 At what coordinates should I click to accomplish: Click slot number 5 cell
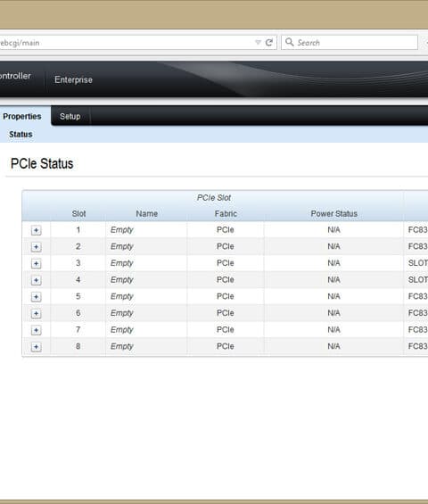tap(78, 296)
